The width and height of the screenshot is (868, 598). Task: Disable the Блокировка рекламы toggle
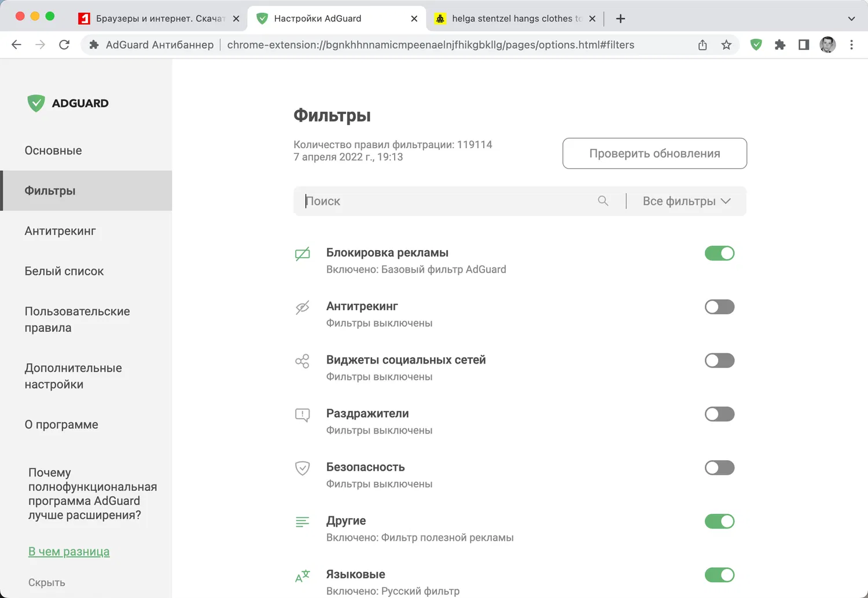(x=719, y=253)
